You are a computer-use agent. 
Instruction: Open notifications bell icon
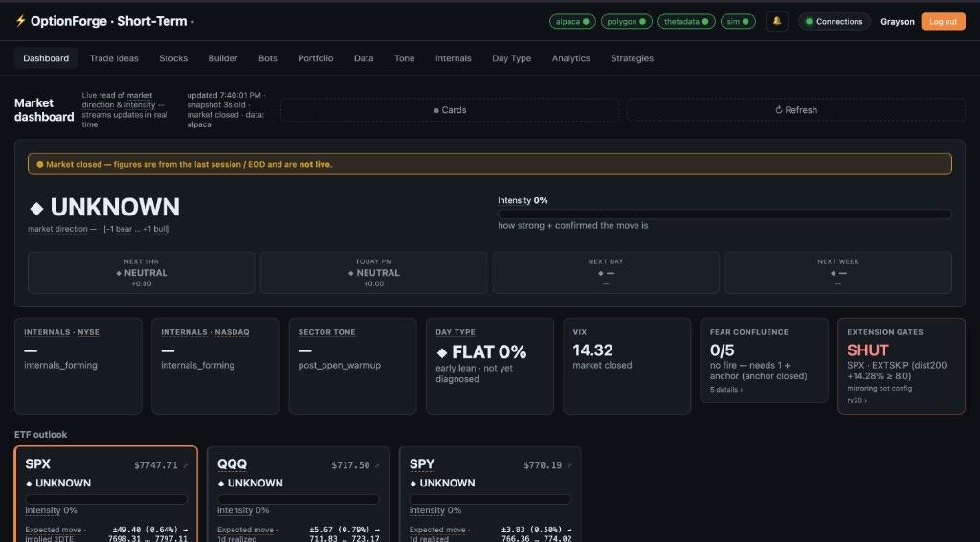click(777, 21)
